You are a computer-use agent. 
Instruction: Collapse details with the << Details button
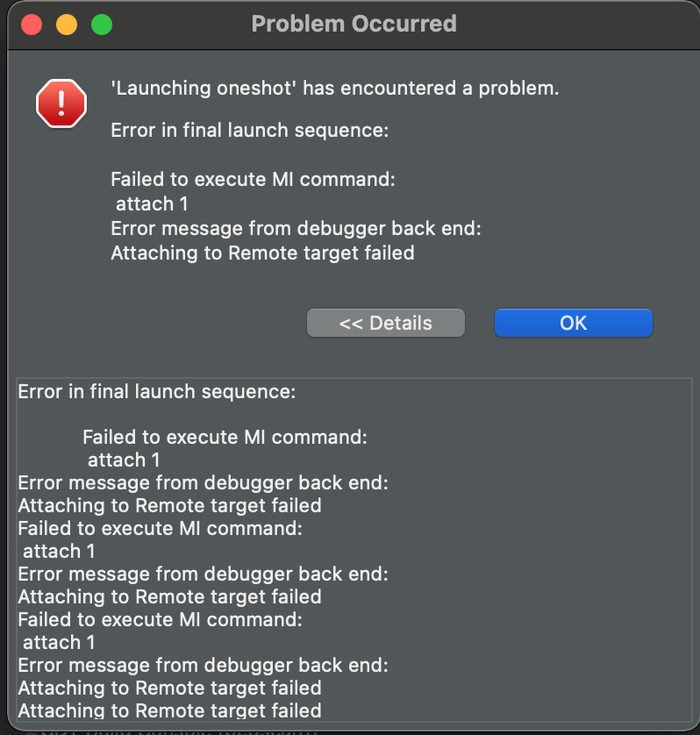[x=386, y=323]
